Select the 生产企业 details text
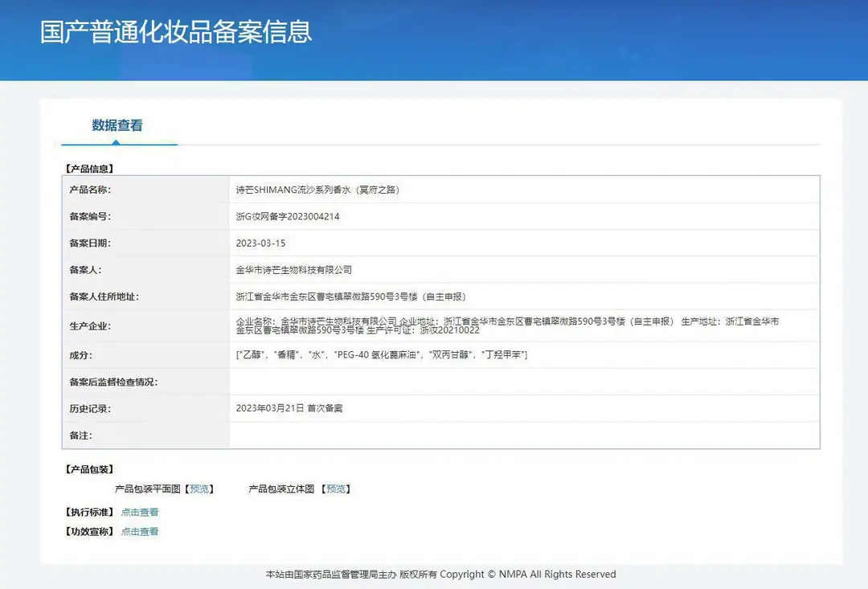The height and width of the screenshot is (589, 868). pyautogui.click(x=508, y=325)
